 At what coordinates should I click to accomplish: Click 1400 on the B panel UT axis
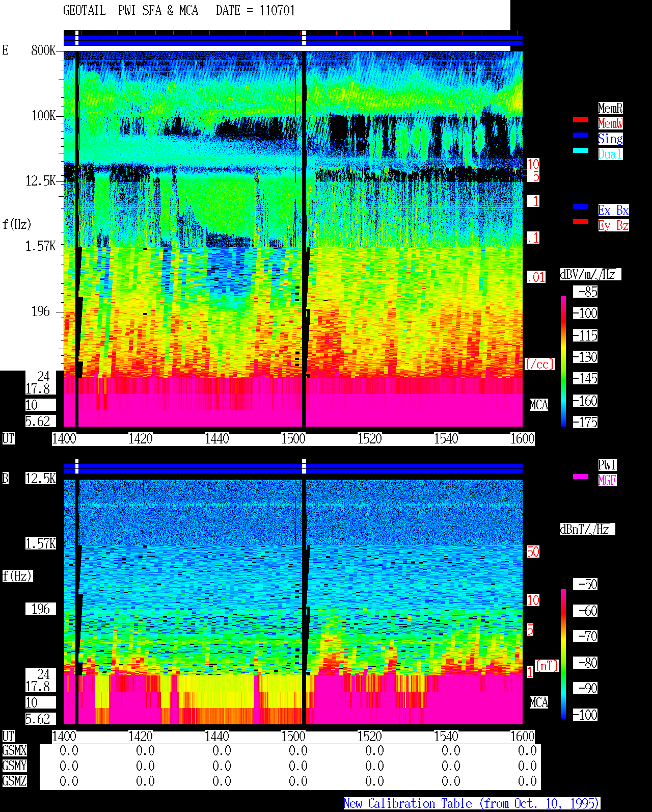[64, 736]
